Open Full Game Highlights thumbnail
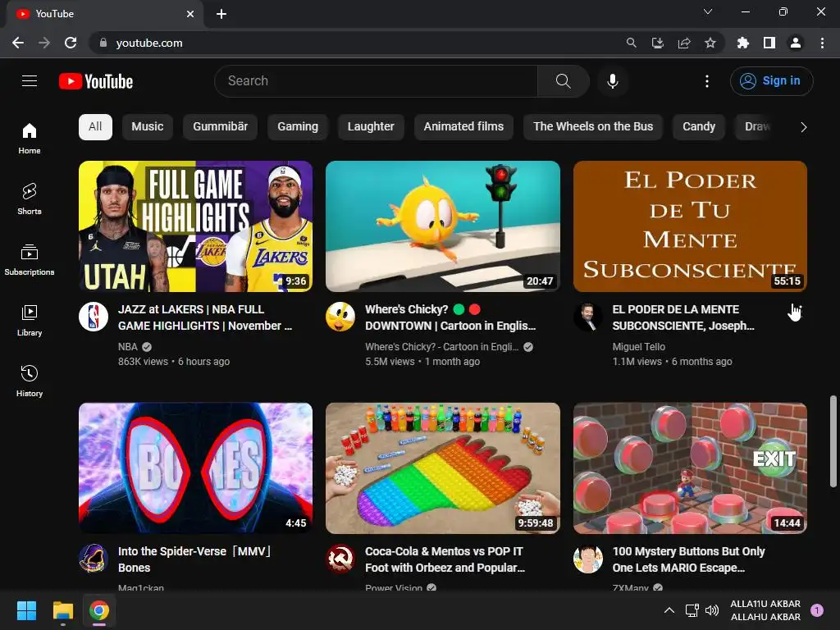 (195, 226)
